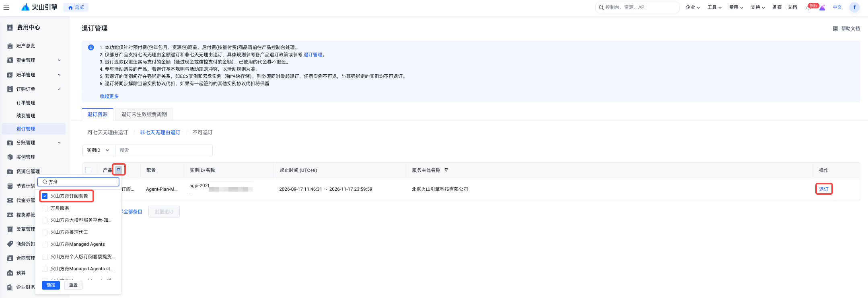Uncheck 火山方舟订阅套餐 filter option
The image size is (868, 298).
click(x=45, y=196)
